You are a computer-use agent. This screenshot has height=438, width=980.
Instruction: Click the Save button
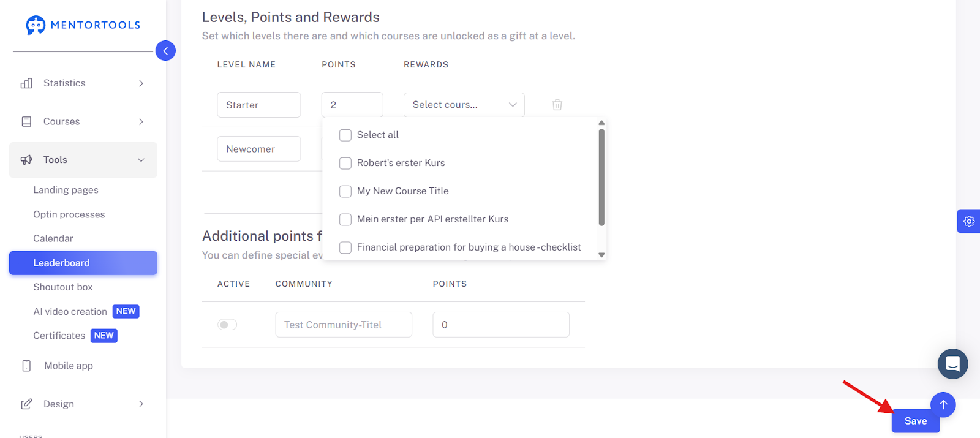[x=916, y=421]
